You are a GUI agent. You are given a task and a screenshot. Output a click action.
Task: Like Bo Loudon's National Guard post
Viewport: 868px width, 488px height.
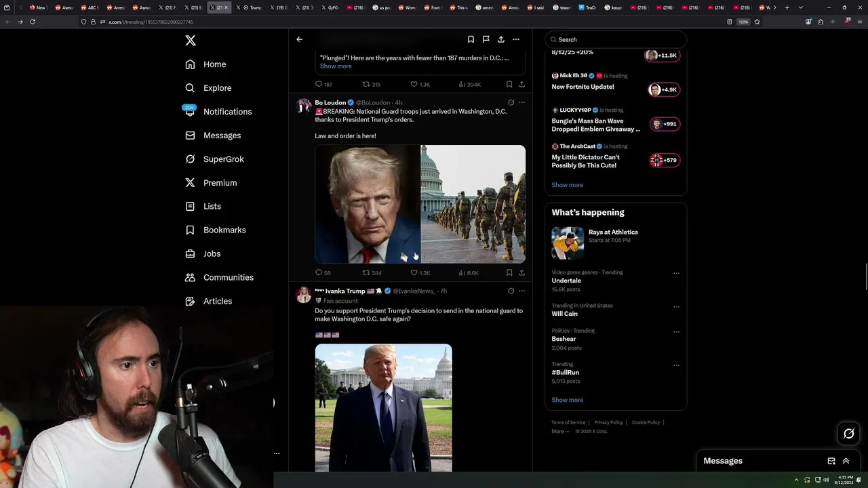click(x=414, y=272)
